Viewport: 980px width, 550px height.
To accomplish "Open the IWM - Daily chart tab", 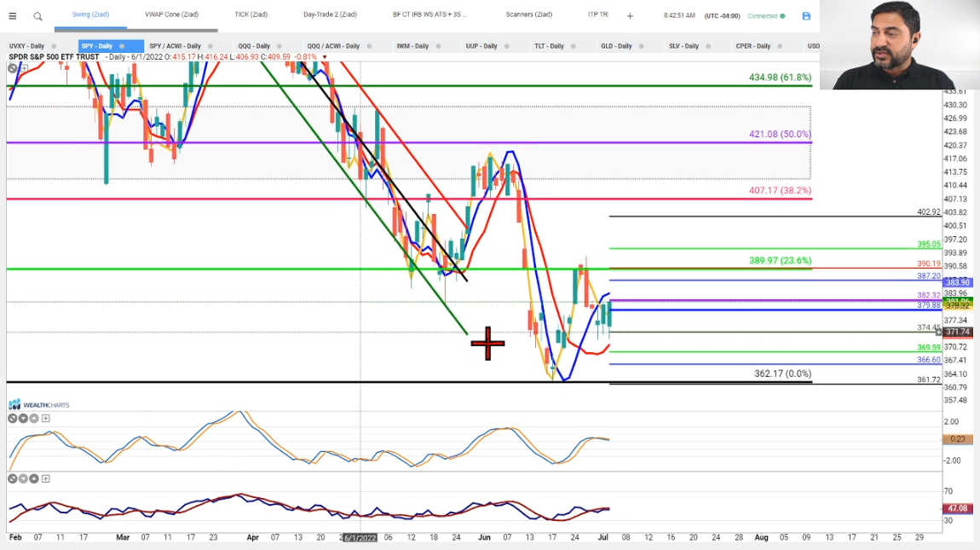I will (412, 46).
